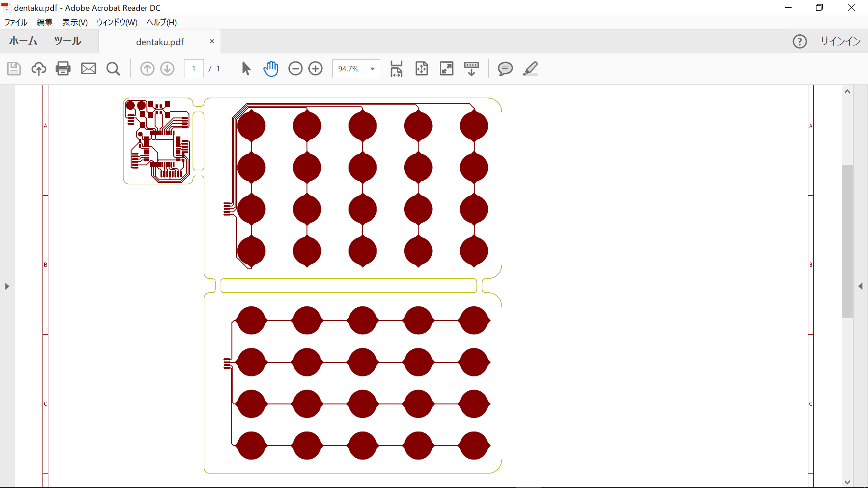Enter full screen mode icon
The height and width of the screenshot is (488, 868).
(447, 69)
